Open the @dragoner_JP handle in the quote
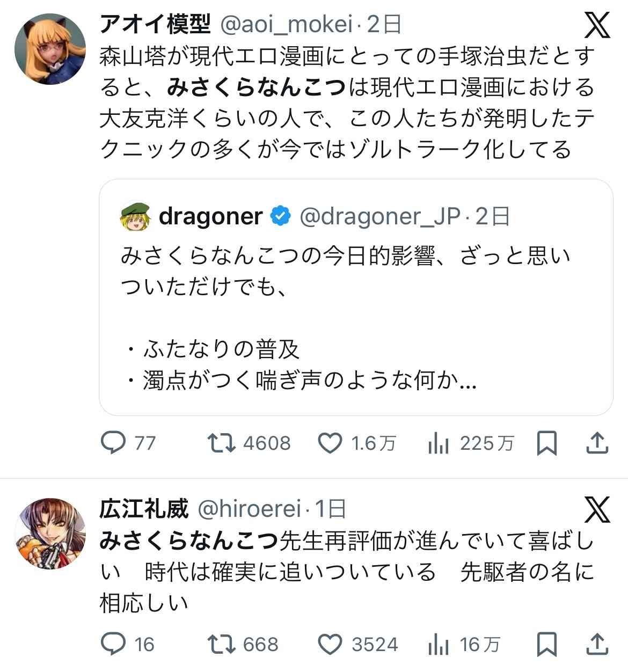The image size is (628, 672). [379, 216]
